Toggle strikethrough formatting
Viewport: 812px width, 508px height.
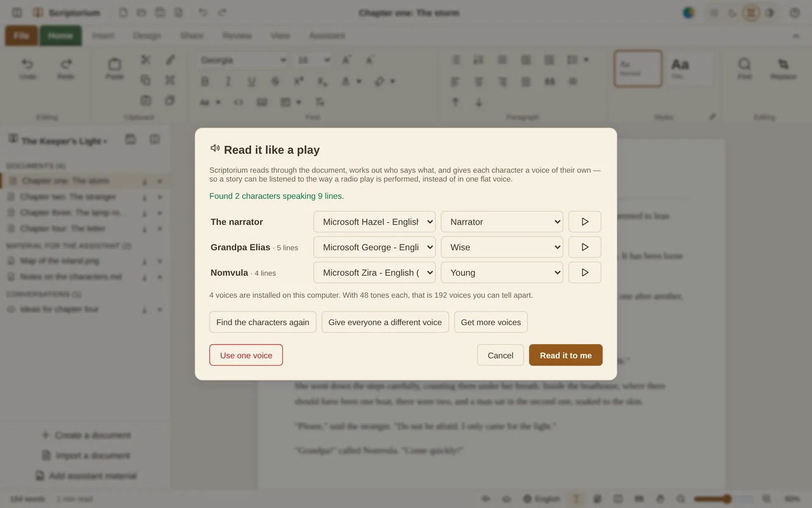point(275,81)
